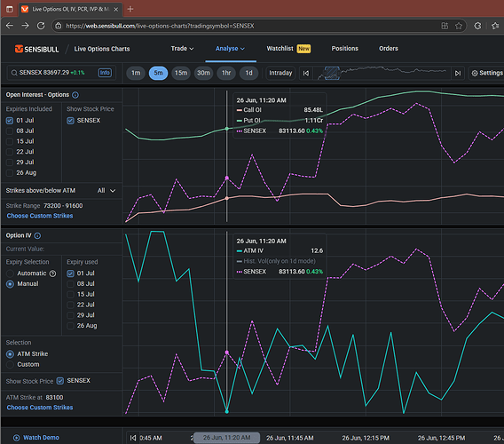Image resolution: width=504 pixels, height=444 pixels.
Task: Click the mini chart range slider
Action: [x=333, y=73]
